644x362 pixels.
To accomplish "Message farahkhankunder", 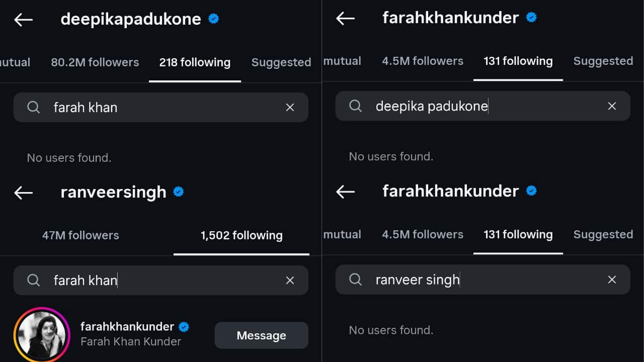I will 261,335.
